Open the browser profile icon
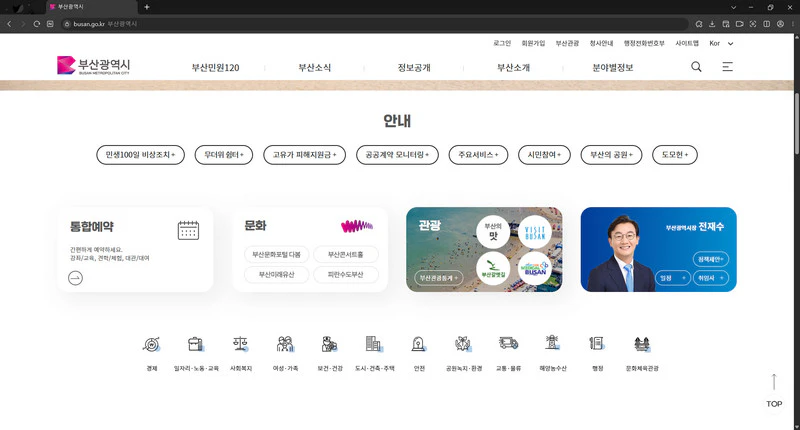 point(780,23)
